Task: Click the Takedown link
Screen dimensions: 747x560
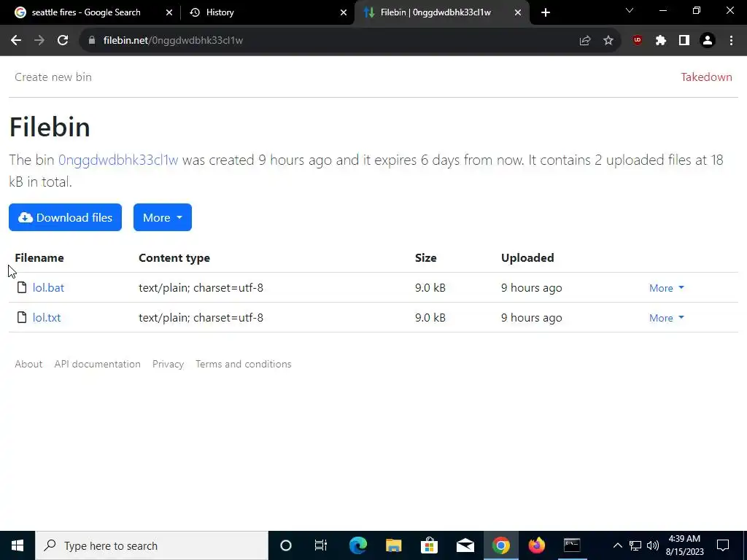Action: [706, 77]
